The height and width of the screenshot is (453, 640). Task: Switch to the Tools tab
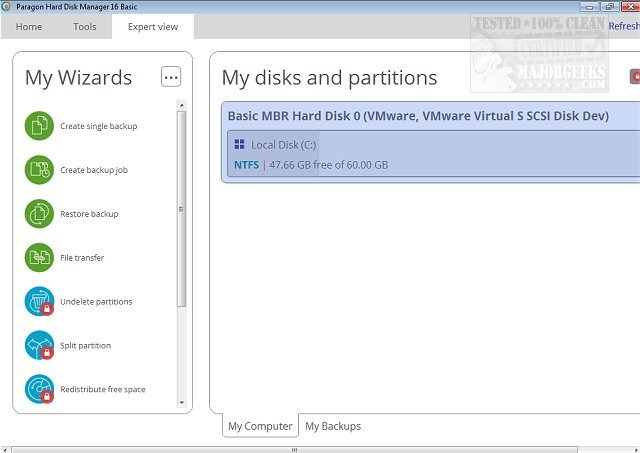pos(84,27)
